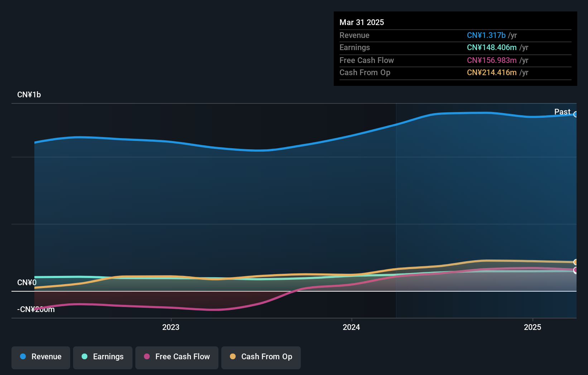Screen dimensions: 588x375
Task: Click the cash from op value CN¥214.416m
Action: tap(492, 72)
